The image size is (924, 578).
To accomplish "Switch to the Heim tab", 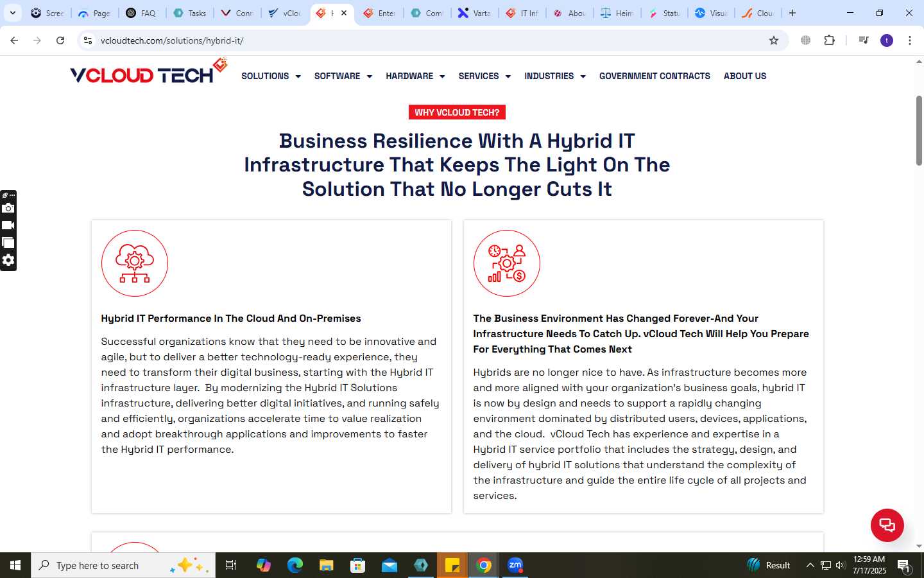I will 617,13.
